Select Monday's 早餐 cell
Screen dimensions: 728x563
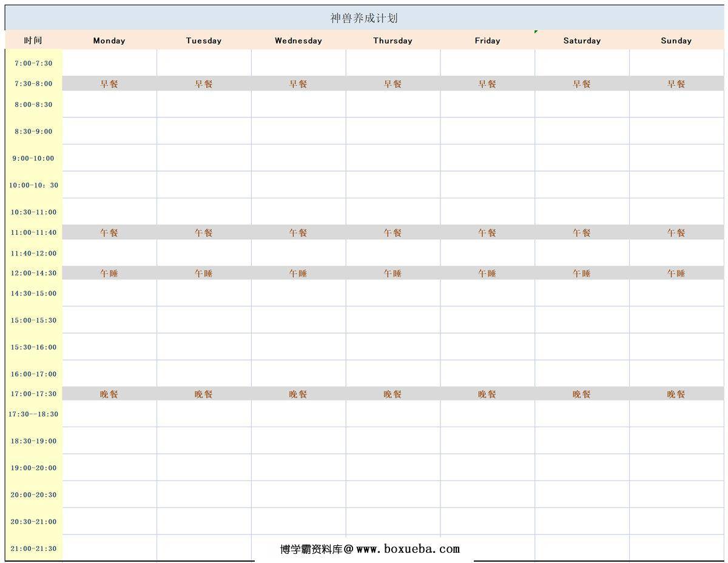109,84
